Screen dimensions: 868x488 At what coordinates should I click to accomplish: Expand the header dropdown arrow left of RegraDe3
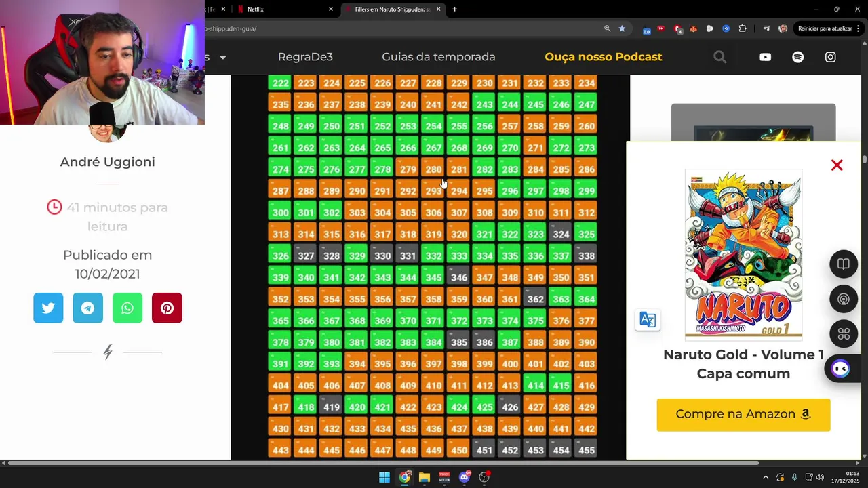[x=222, y=57]
